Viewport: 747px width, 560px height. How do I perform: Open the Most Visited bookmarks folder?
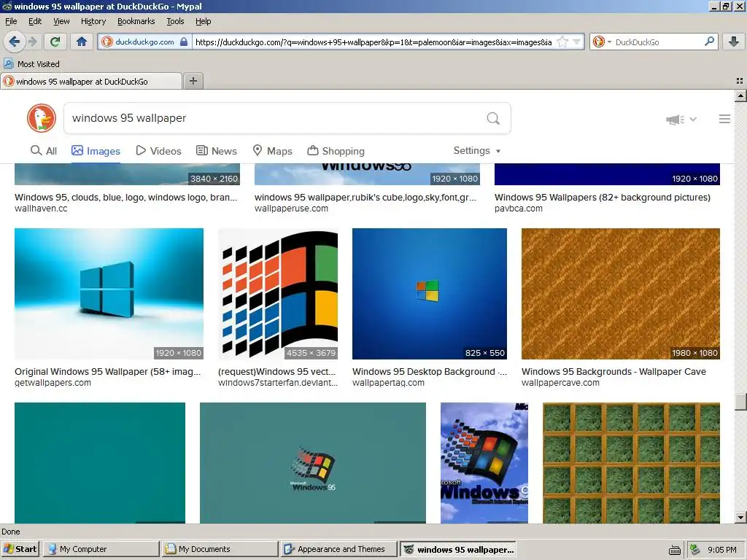(31, 64)
